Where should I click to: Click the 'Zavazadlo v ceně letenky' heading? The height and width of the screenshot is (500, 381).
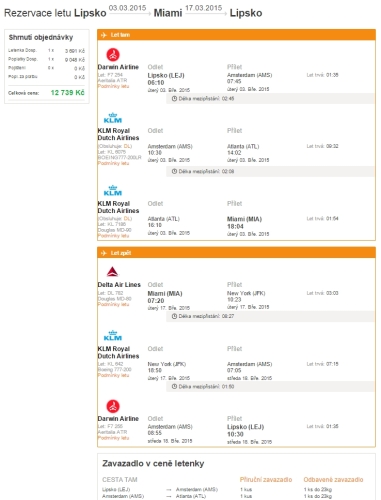click(x=153, y=464)
